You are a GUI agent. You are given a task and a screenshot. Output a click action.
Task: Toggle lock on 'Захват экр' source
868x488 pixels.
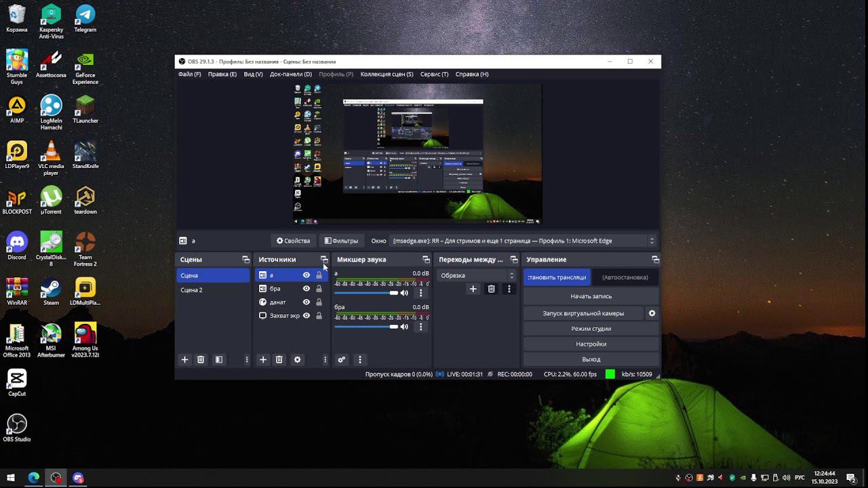coord(319,316)
